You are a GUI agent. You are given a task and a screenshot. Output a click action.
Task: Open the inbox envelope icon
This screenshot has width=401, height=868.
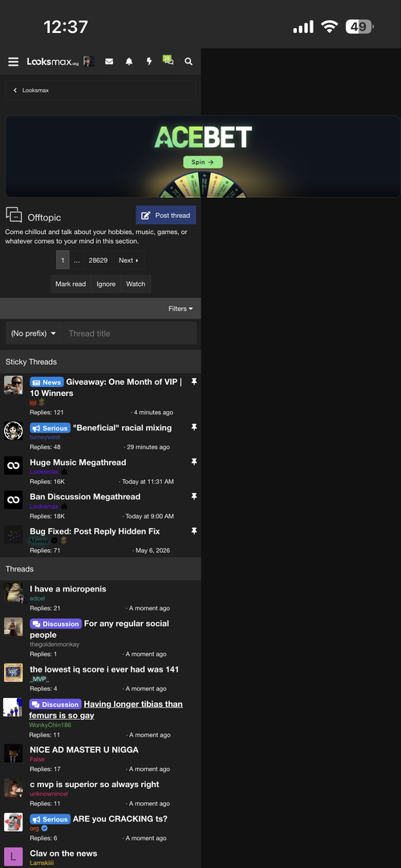tap(109, 62)
